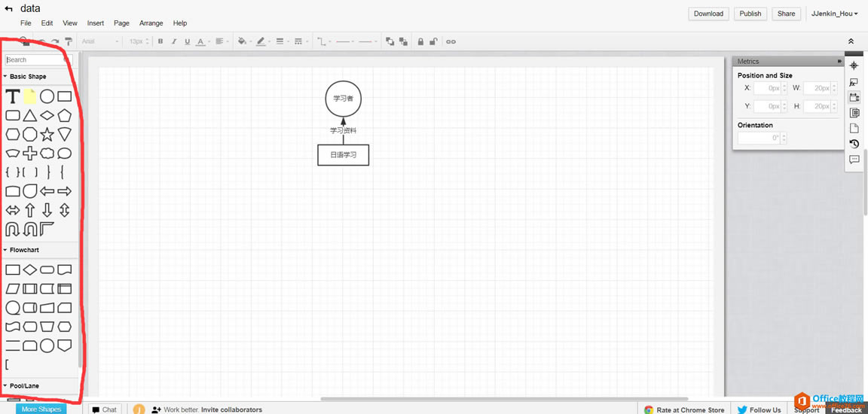The image size is (868, 414).
Task: Select the Text tool in Basic Shape
Action: (x=12, y=97)
